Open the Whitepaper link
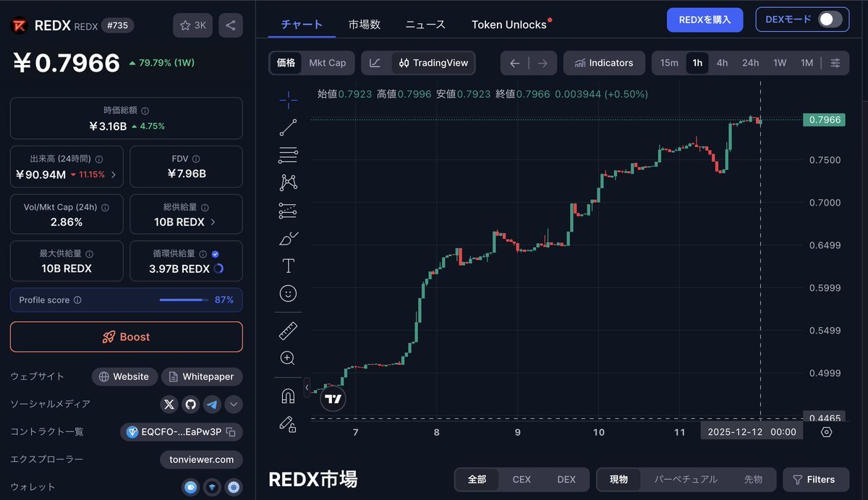868x500 pixels. pos(202,377)
